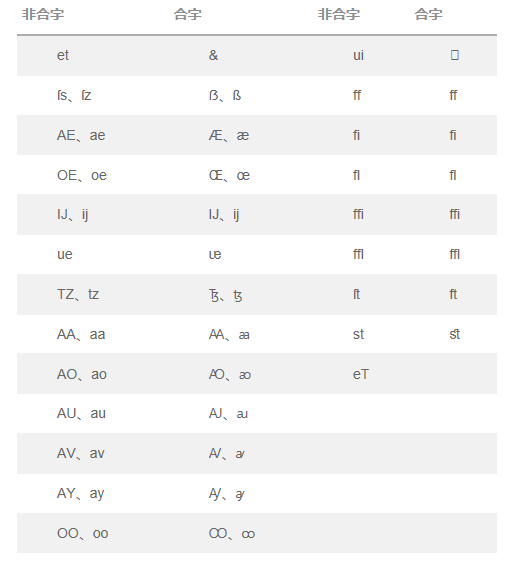Click the 'AY、ay' cell
Viewport: 517px width, 577px height.
pos(81,493)
